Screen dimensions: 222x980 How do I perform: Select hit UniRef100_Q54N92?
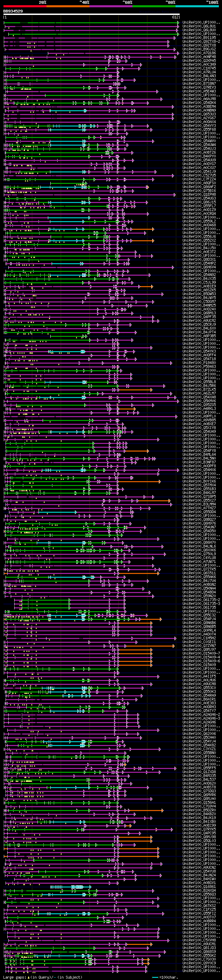coord(199,275)
